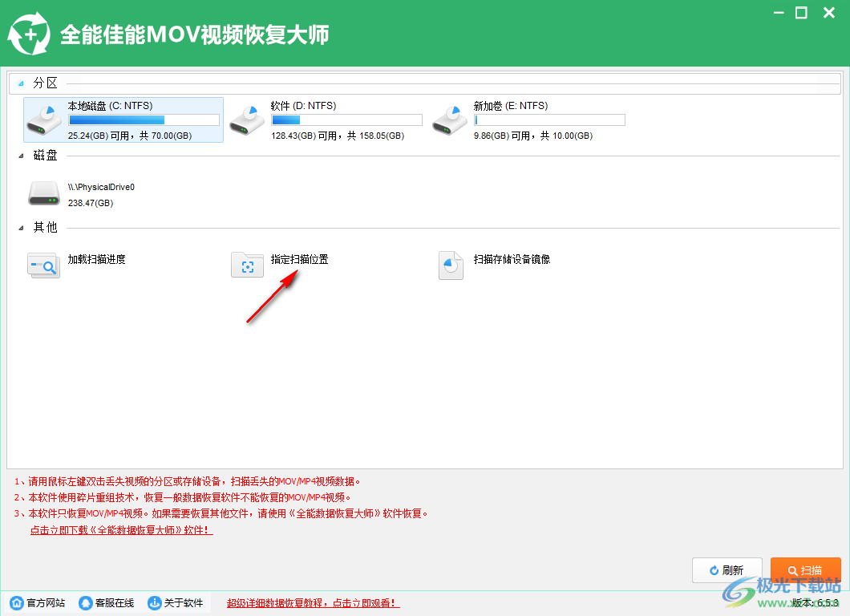Click the app logo in title bar

click(x=29, y=34)
